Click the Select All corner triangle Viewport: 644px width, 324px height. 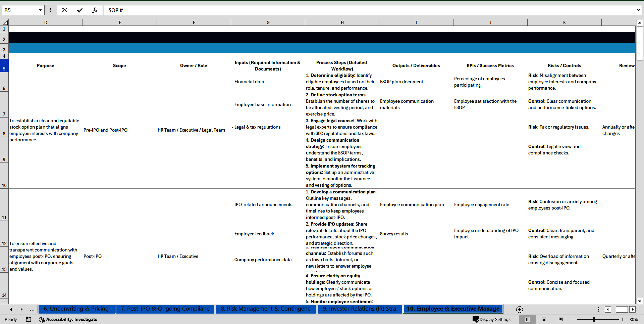[x=5, y=22]
